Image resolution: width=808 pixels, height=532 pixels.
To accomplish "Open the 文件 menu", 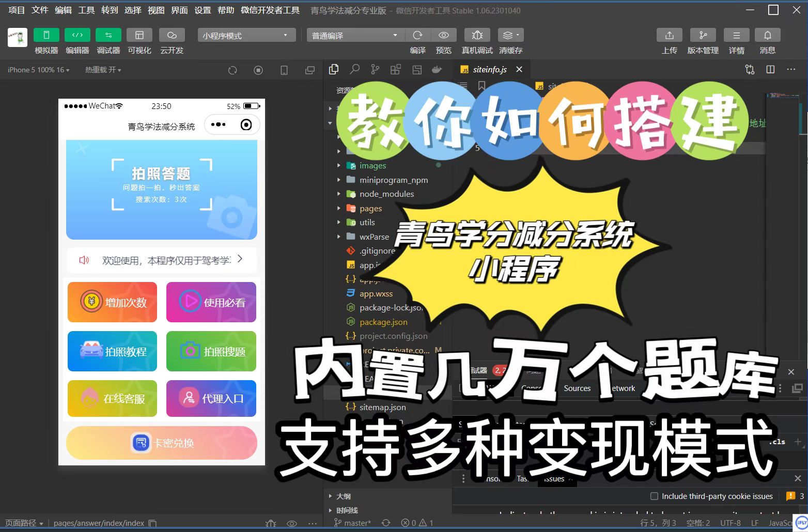I will coord(40,10).
